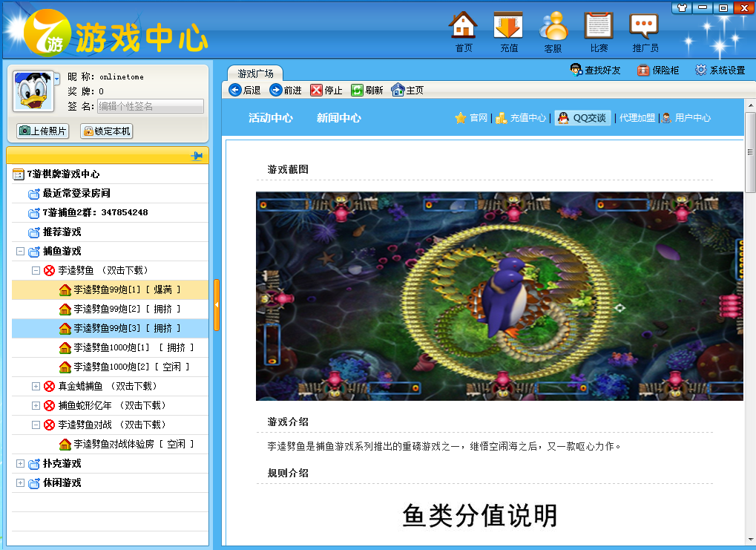Select room 李逵劈鱼99炮[1] 爆满
This screenshot has height=550, width=756.
[x=110, y=289]
